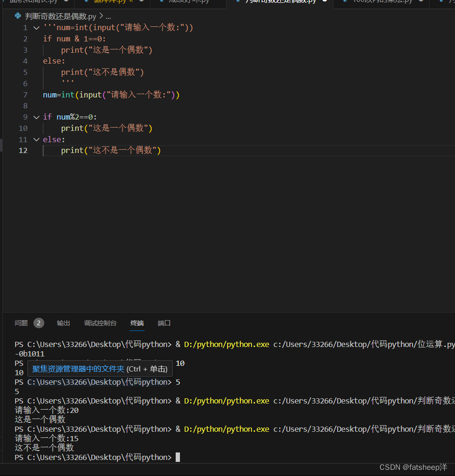Click the problems count badge 2
This screenshot has height=476, width=455.
[x=39, y=323]
